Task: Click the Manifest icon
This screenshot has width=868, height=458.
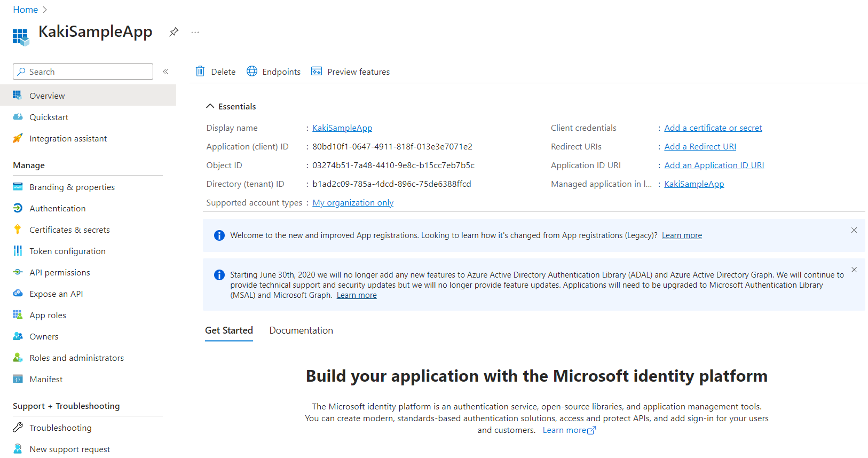Action: tap(18, 378)
